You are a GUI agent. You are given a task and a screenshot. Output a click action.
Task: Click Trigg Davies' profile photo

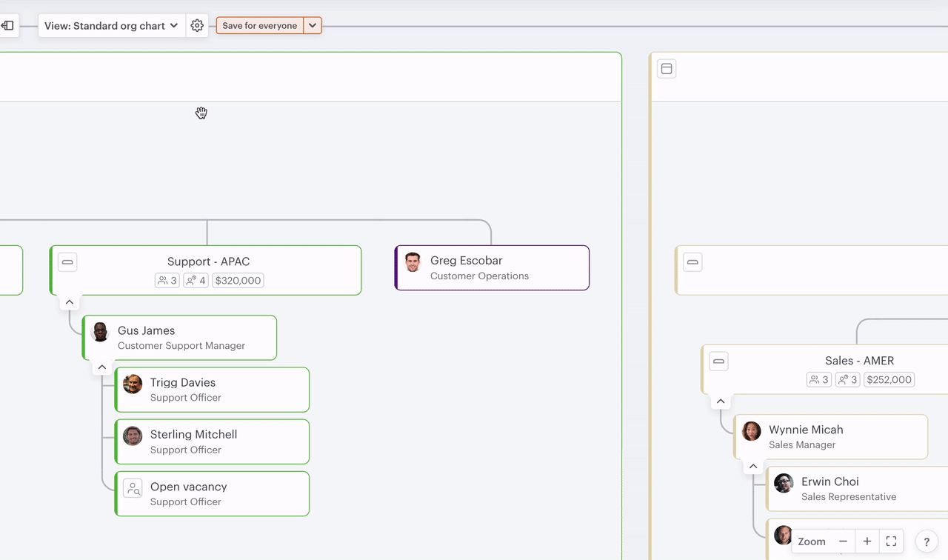[x=133, y=384]
